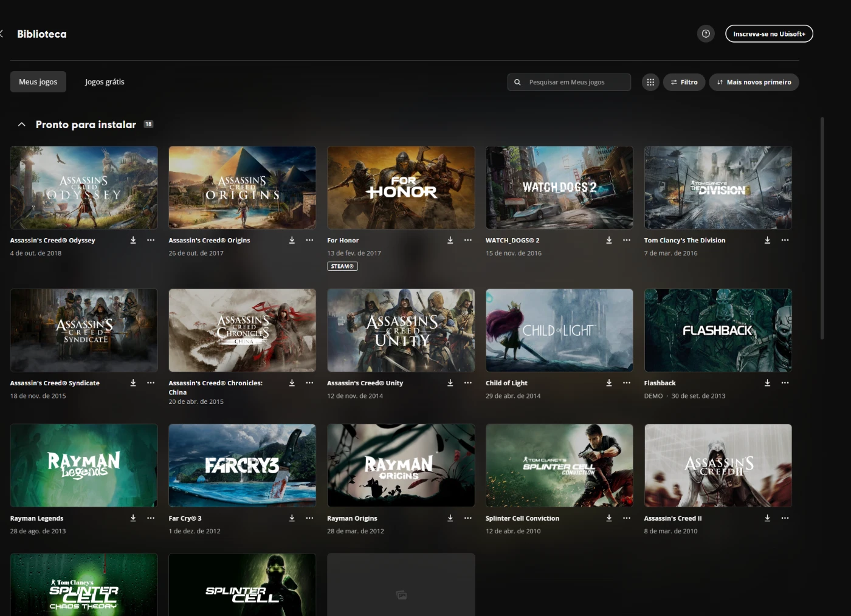Viewport: 851px width, 616px height.
Task: Open the Assassin's Creed Unity cover art
Action: (x=401, y=330)
